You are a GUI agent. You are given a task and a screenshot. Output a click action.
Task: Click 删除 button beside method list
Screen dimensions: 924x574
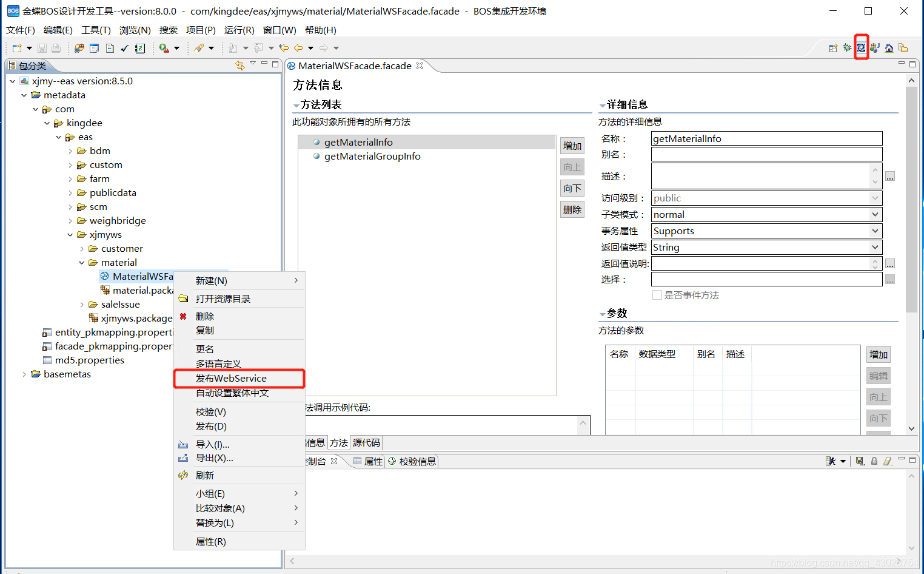pos(572,209)
